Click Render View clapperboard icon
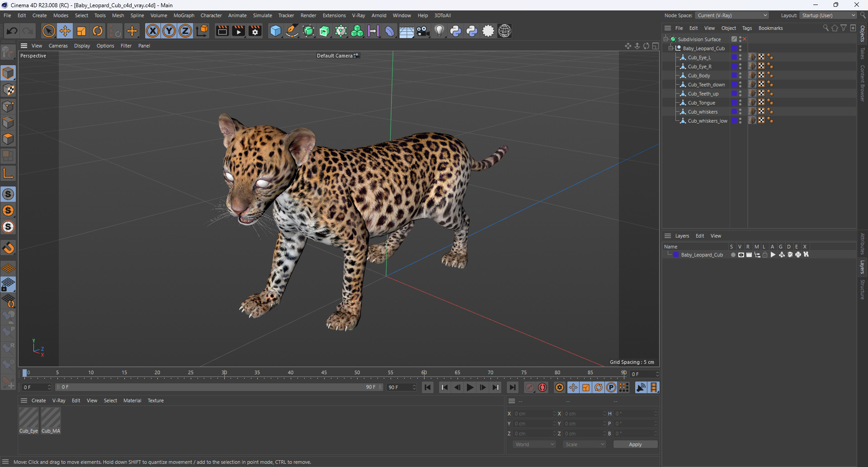 (x=222, y=31)
